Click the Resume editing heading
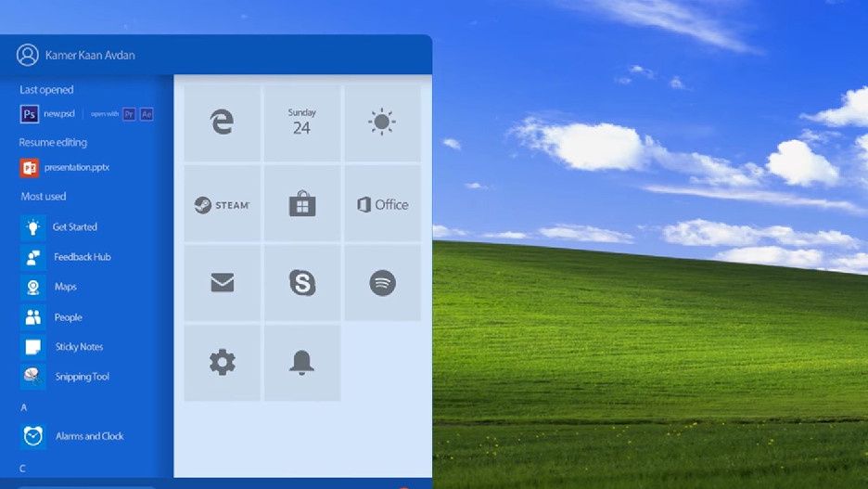 tap(53, 142)
